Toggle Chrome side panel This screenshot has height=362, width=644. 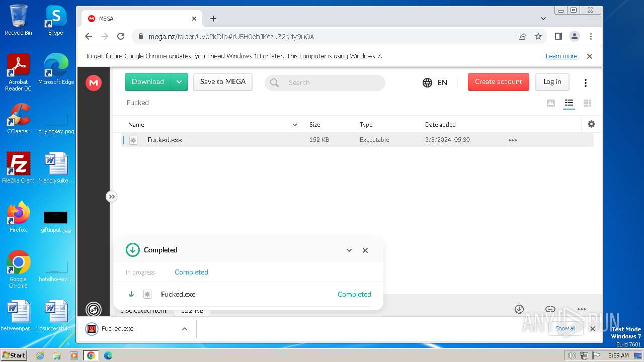(x=558, y=36)
